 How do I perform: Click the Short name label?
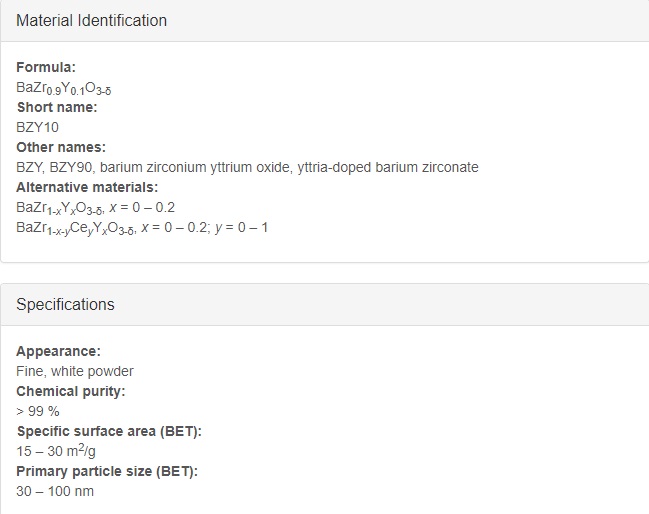57,107
